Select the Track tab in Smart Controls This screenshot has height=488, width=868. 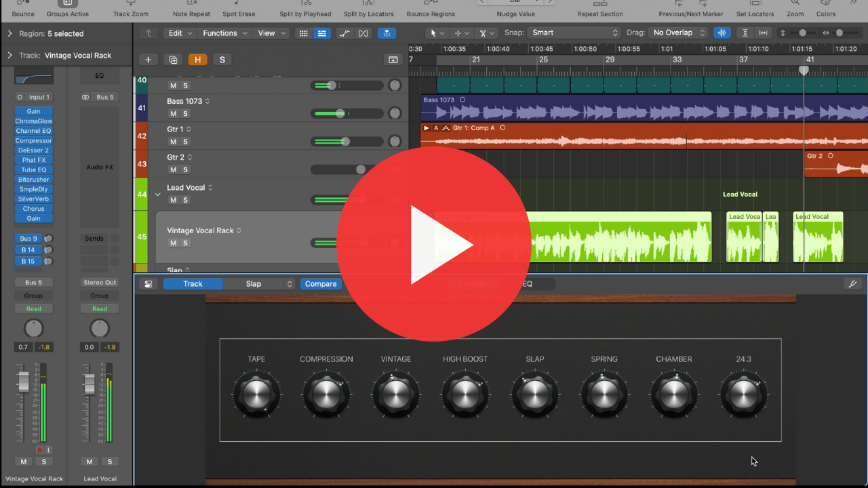[x=193, y=284]
